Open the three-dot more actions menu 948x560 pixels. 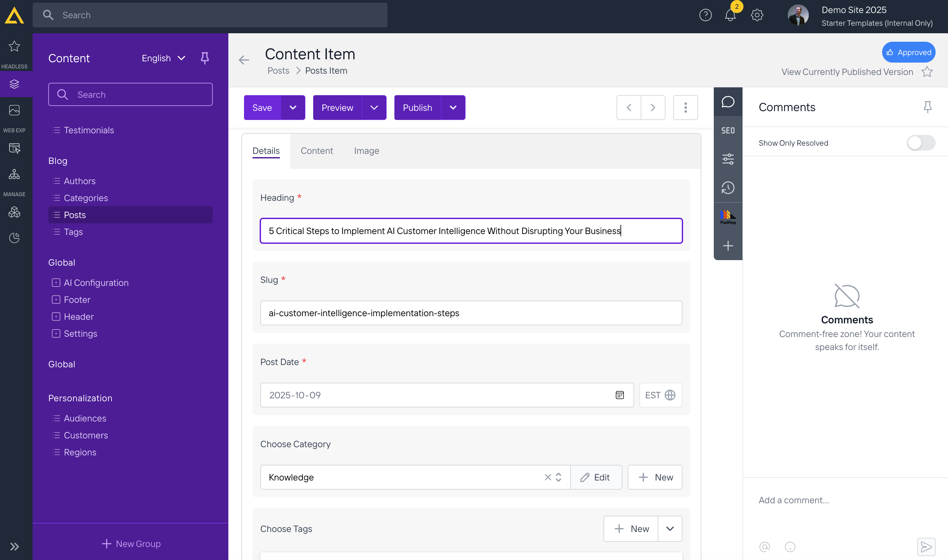click(685, 108)
